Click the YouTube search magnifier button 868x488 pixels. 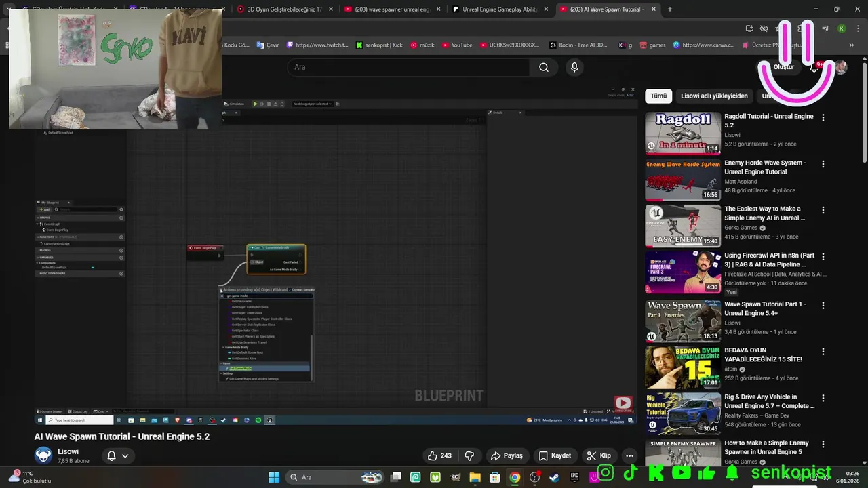point(544,67)
